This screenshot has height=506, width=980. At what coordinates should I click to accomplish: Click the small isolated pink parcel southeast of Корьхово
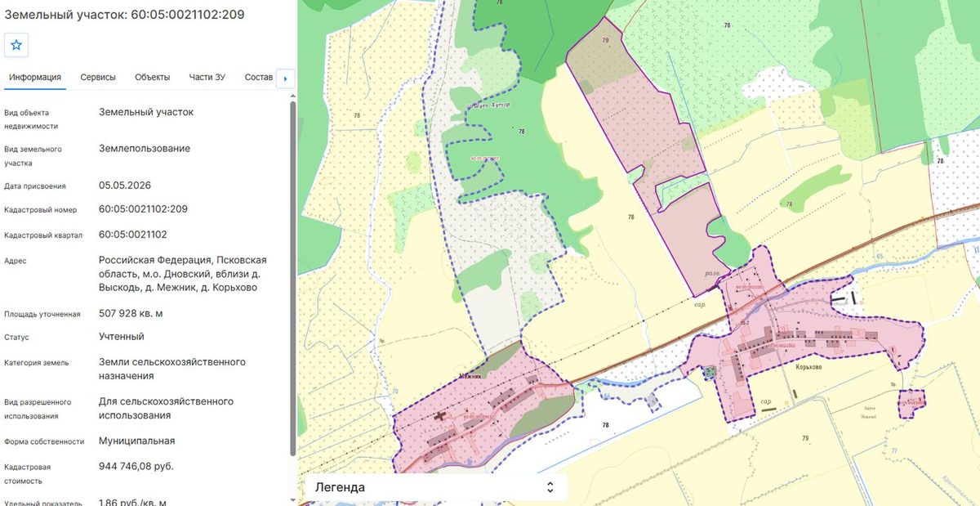click(911, 403)
